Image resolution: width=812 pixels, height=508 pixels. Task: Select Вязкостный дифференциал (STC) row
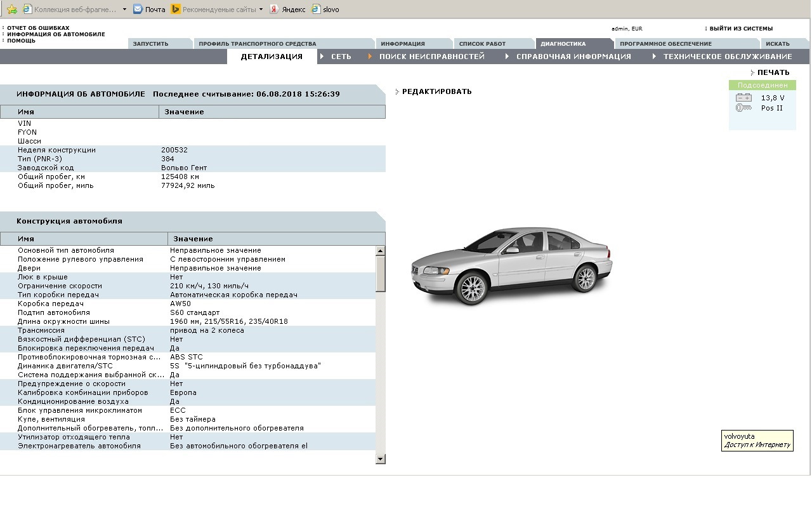pos(188,339)
